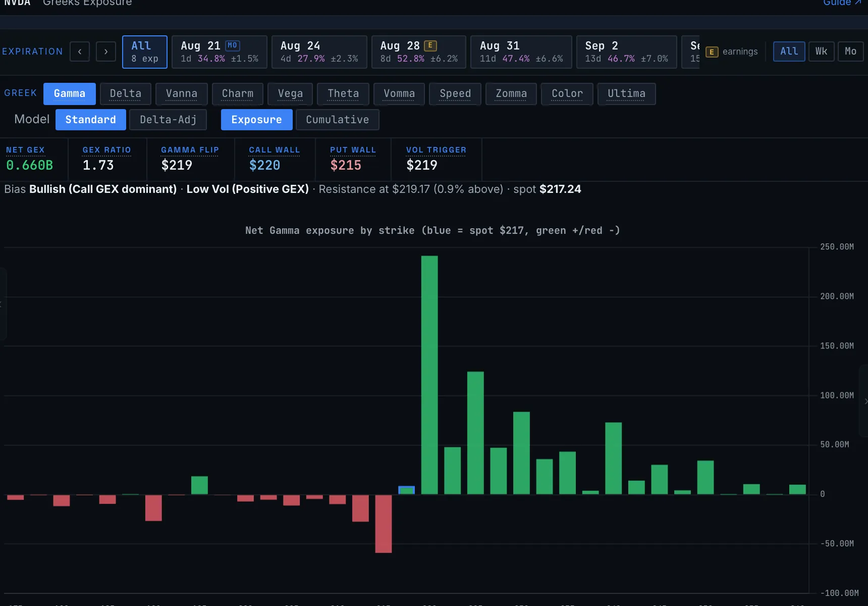Screen dimensions: 868x606
Task: Expand left side panel handle
Action: [x=3, y=304]
